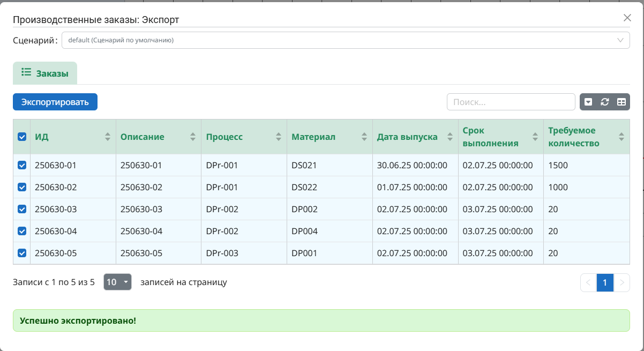Click the next page arrow
Image resolution: width=644 pixels, height=351 pixels.
click(621, 282)
